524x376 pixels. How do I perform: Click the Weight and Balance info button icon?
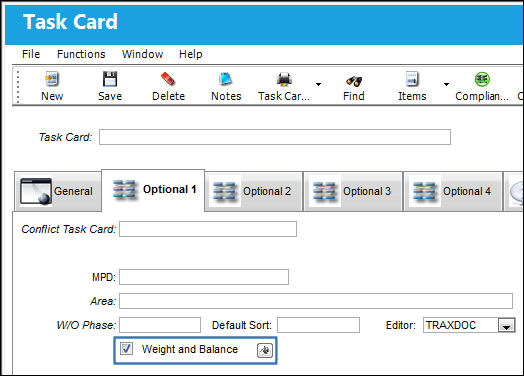click(x=265, y=350)
